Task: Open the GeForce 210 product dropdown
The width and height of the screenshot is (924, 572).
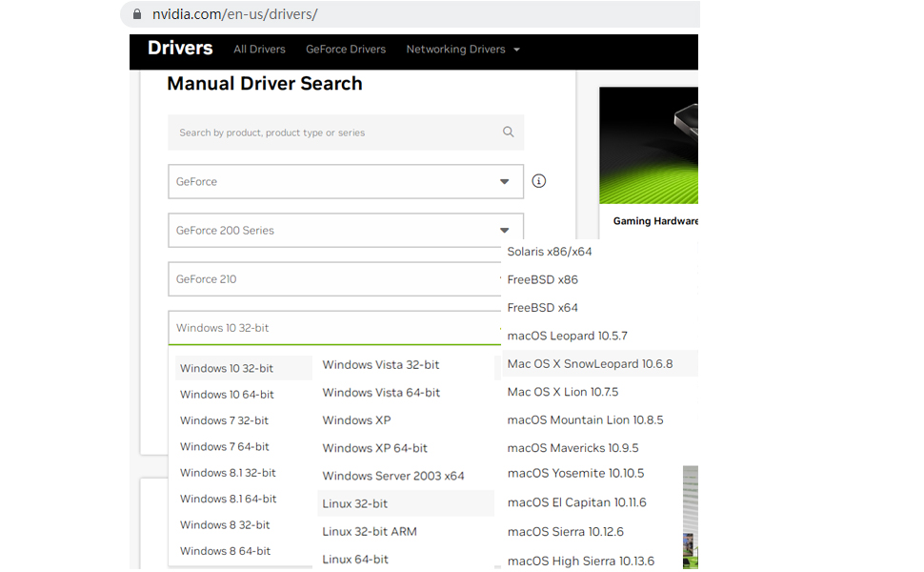Action: 335,279
